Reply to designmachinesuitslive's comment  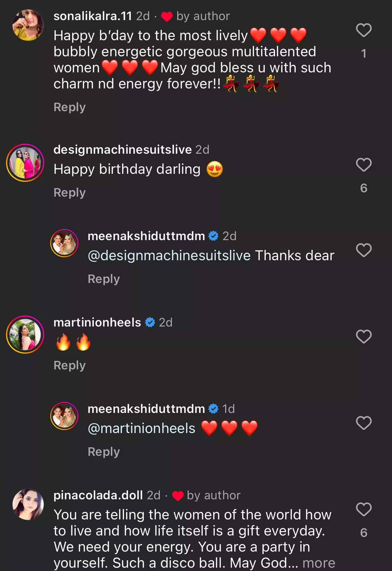[x=70, y=193]
